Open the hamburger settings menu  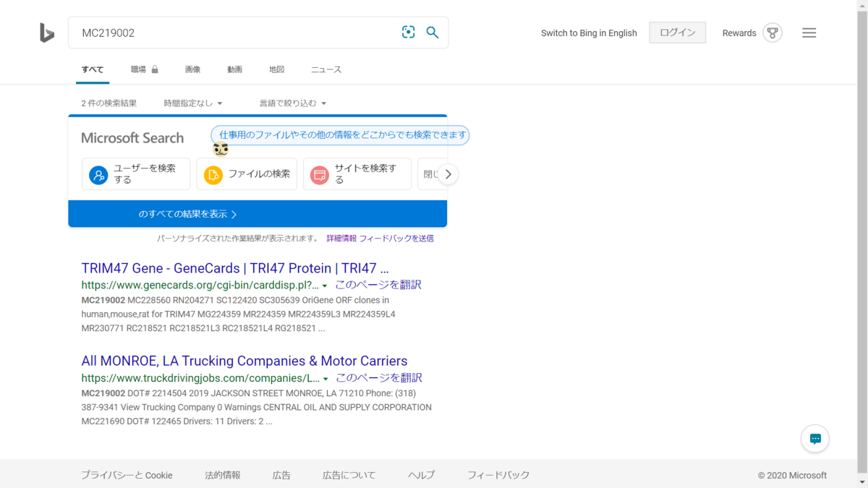pos(809,33)
